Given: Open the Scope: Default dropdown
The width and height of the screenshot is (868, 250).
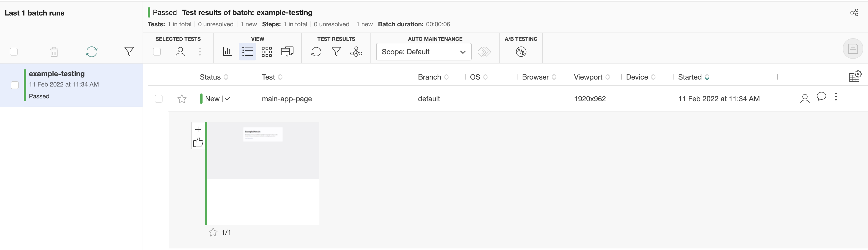Looking at the screenshot, I should click(x=423, y=52).
